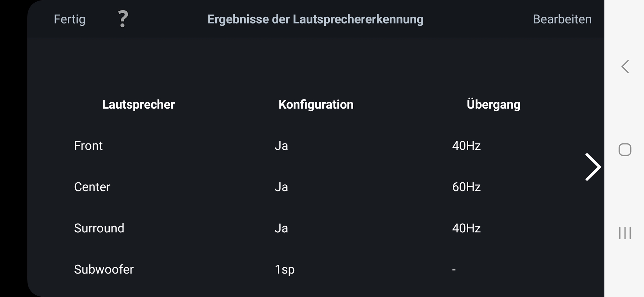Tap the Android back arrow
644x297 pixels.
tap(625, 67)
